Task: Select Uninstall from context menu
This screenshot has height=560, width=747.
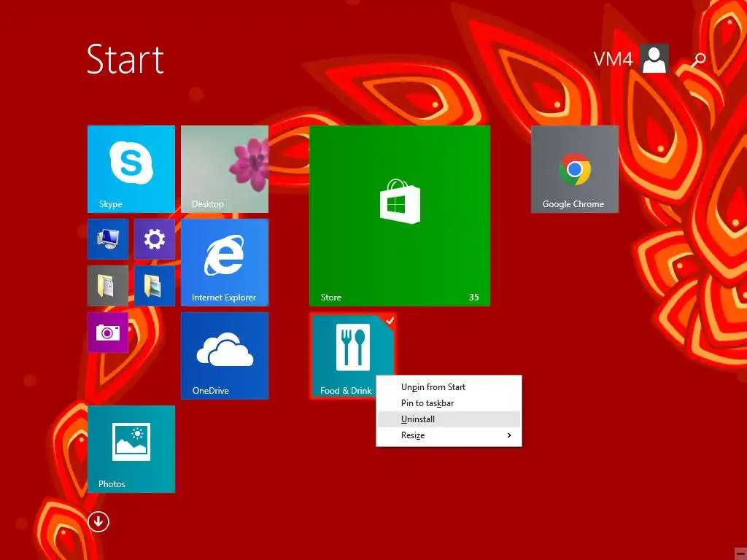Action: 449,419
